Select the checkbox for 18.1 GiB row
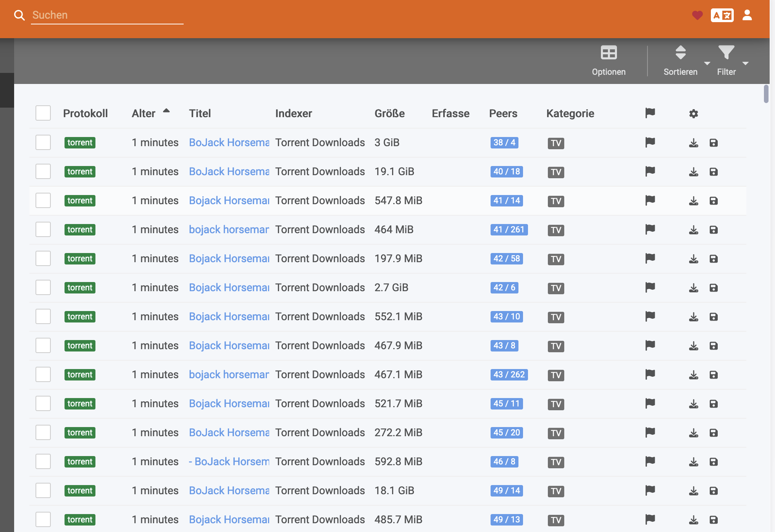 [x=43, y=490]
